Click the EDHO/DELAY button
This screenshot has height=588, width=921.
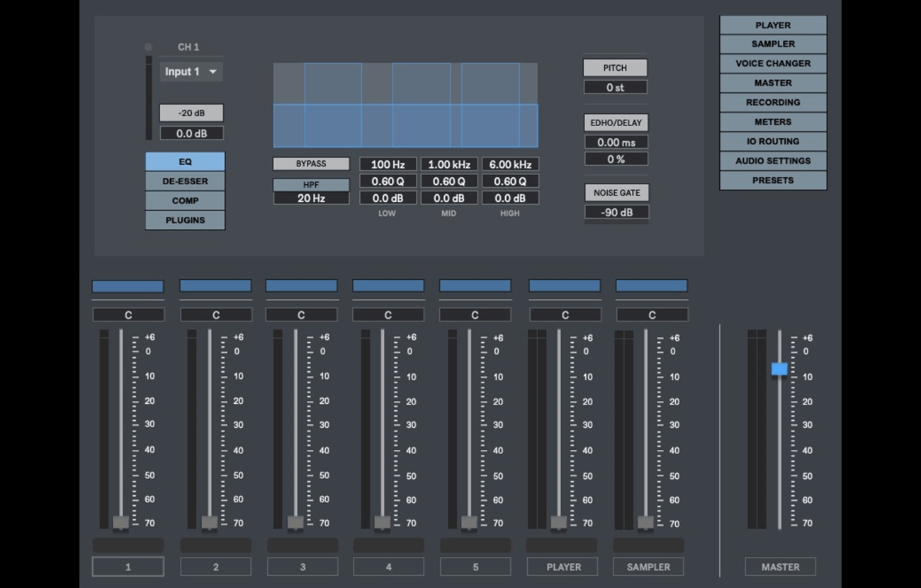pyautogui.click(x=616, y=123)
